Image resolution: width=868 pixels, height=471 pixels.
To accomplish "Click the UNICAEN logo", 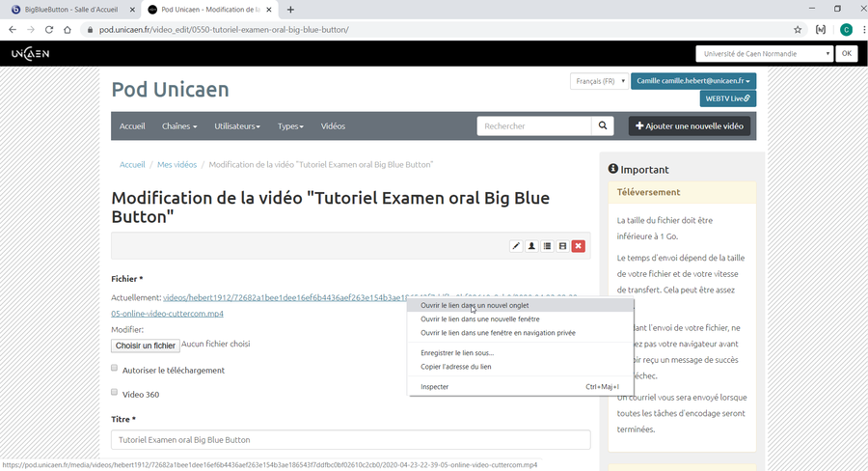I will (31, 54).
